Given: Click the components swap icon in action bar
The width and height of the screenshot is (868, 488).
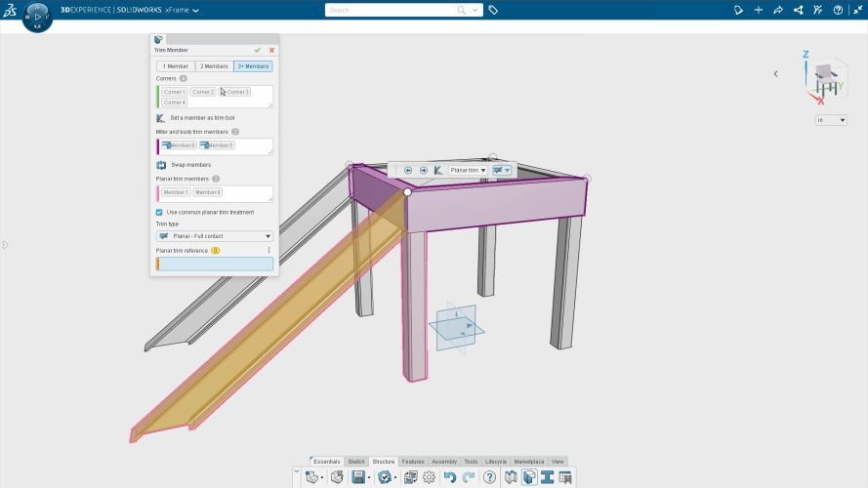Looking at the screenshot, I should 410,477.
